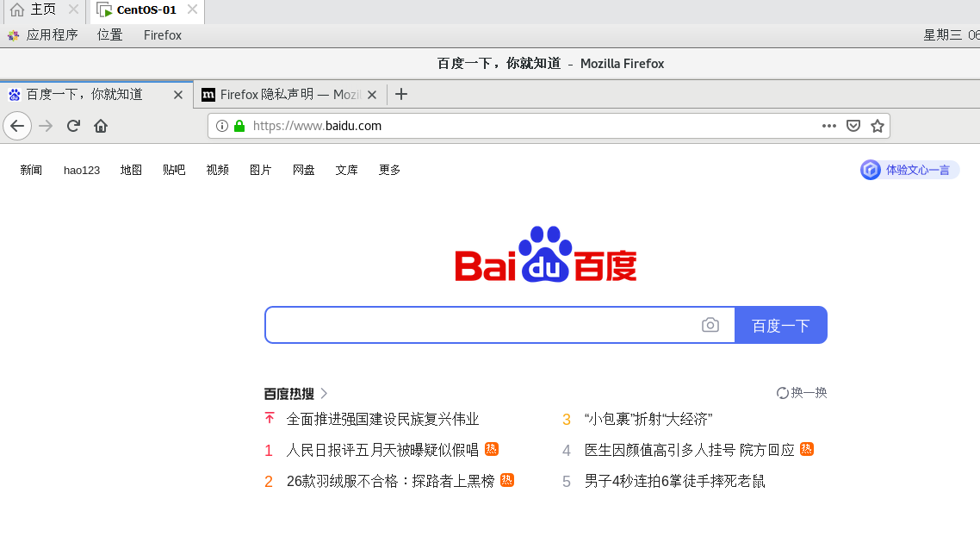Refresh hot searches via 换一换
The width and height of the screenshot is (980, 555).
pos(801,393)
